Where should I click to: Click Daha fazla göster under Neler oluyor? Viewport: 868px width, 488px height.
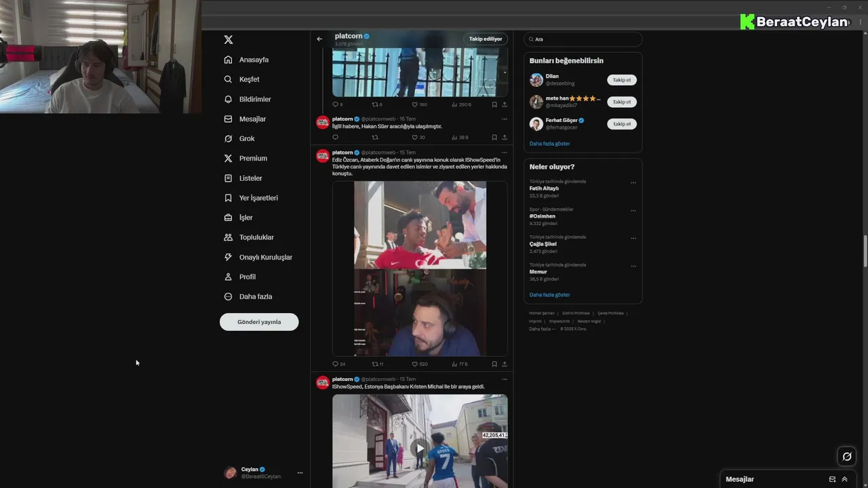[549, 295]
